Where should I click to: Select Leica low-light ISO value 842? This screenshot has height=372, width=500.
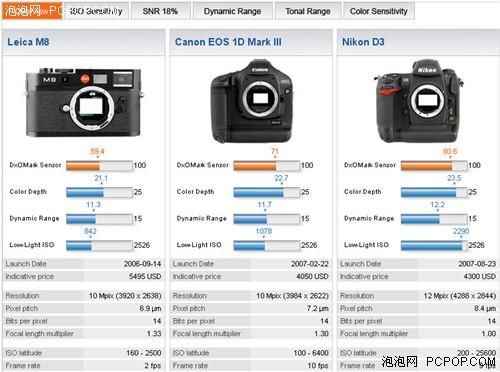click(90, 231)
